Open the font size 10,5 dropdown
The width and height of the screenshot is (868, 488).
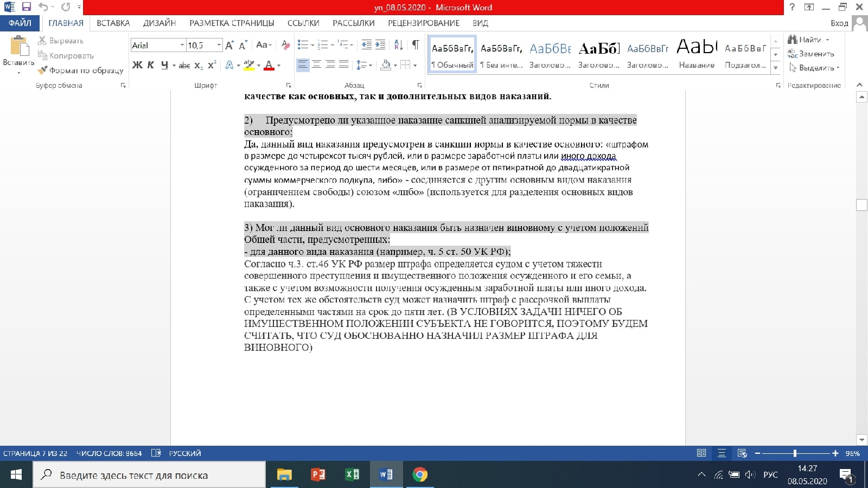[x=219, y=45]
